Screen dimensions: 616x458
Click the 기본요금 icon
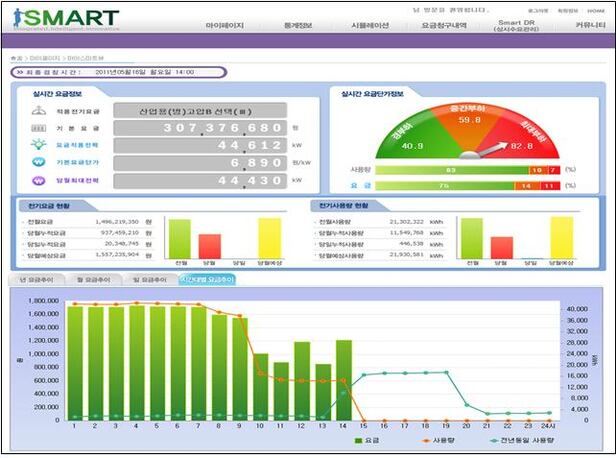point(38,128)
